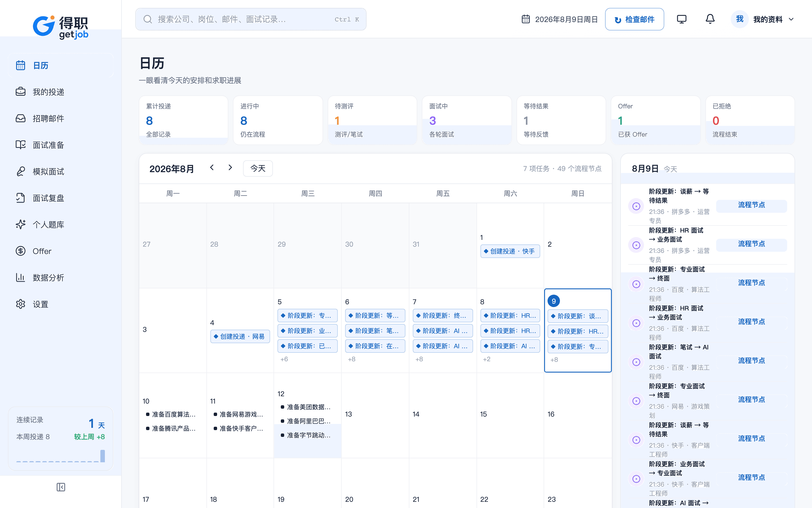Select day 16 in the calendar
Viewport: 812px width, 508px height.
(x=577, y=415)
